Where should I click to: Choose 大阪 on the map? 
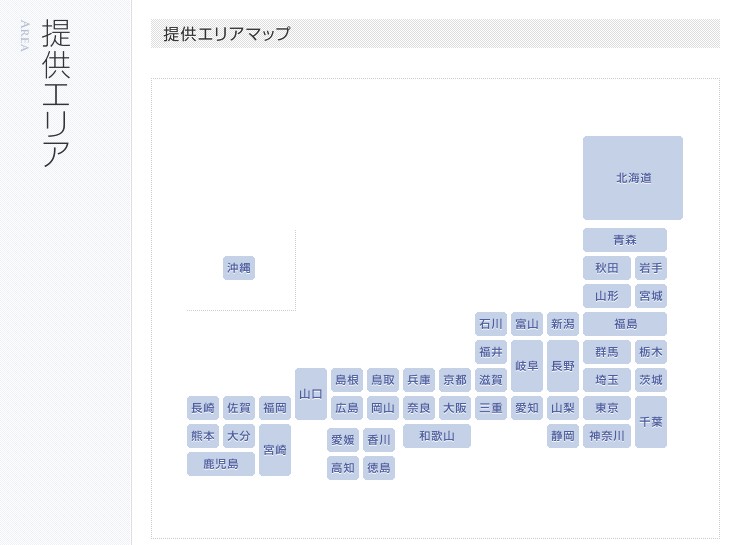(x=455, y=408)
